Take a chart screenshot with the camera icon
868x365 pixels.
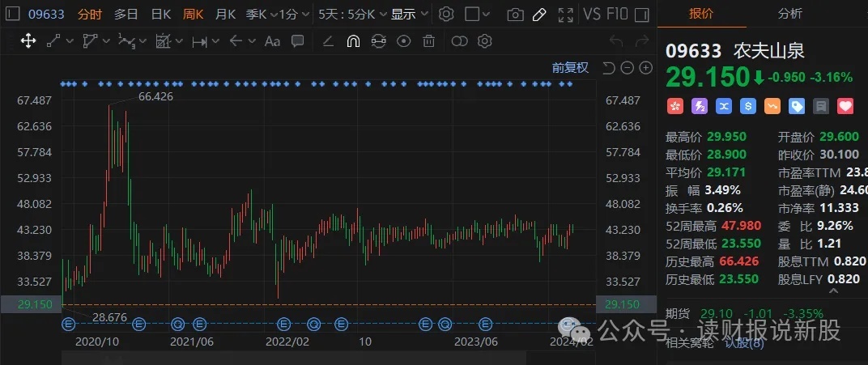click(515, 15)
